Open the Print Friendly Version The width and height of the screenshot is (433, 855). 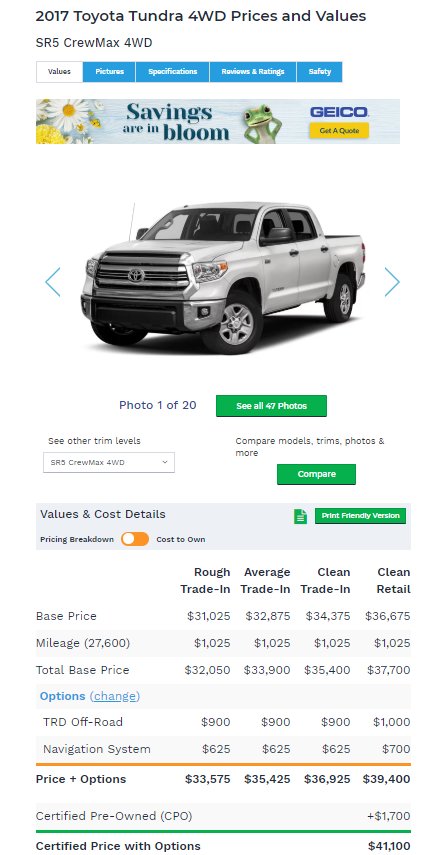tap(360, 516)
